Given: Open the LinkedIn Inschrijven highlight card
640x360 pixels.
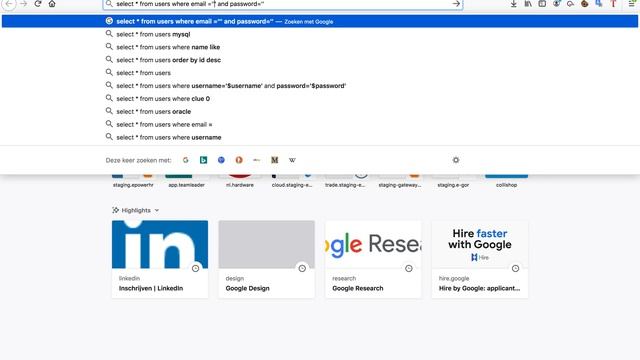Looking at the screenshot, I should pyautogui.click(x=160, y=259).
